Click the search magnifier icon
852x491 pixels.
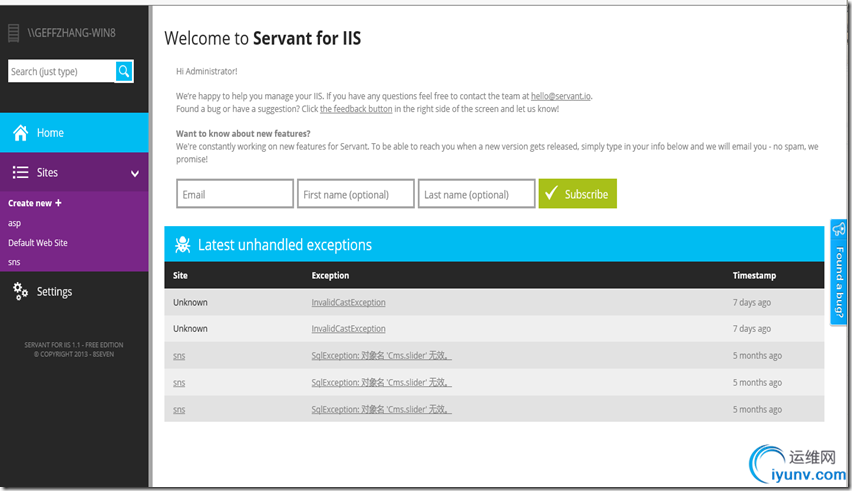(x=124, y=71)
